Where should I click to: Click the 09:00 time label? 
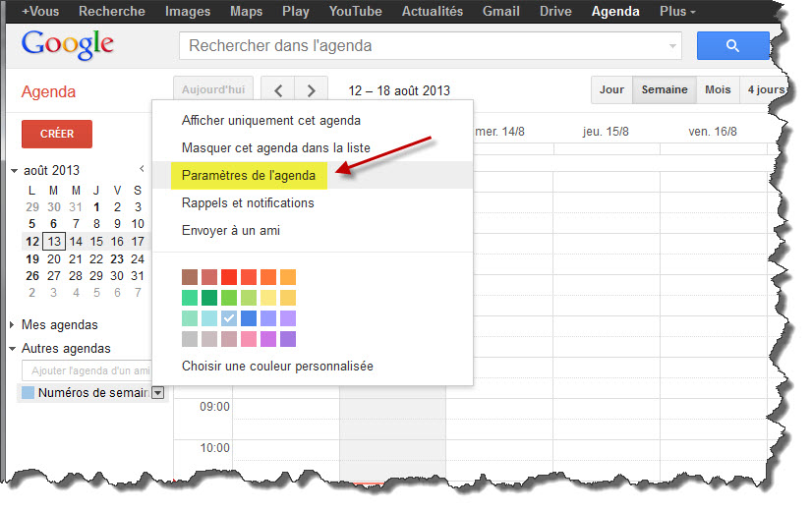214,407
